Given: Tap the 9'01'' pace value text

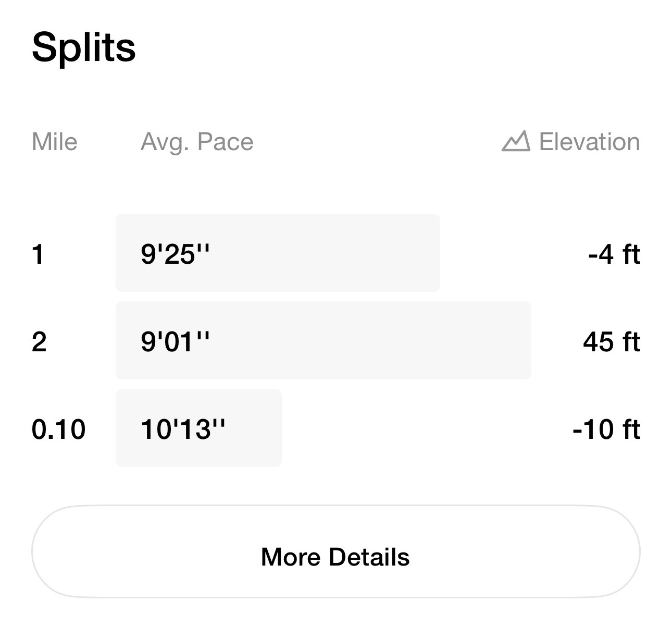Looking at the screenshot, I should click(x=175, y=342).
